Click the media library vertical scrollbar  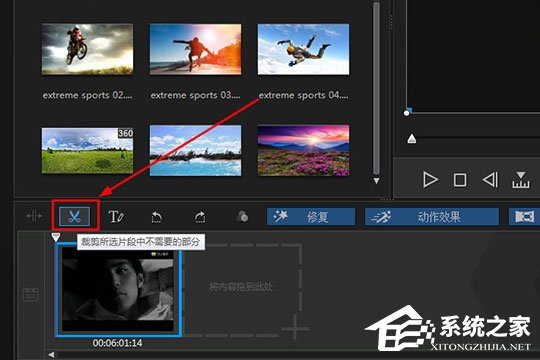(x=376, y=88)
